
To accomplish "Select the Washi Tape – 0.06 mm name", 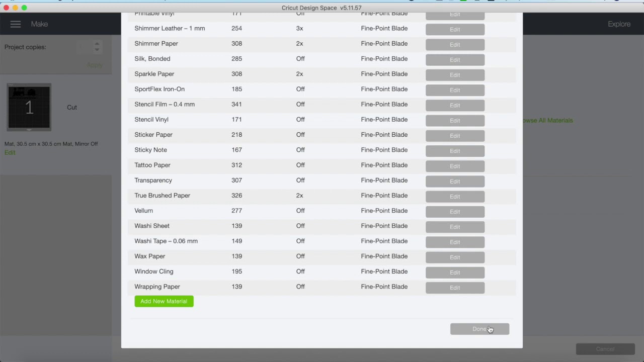I will point(166,241).
